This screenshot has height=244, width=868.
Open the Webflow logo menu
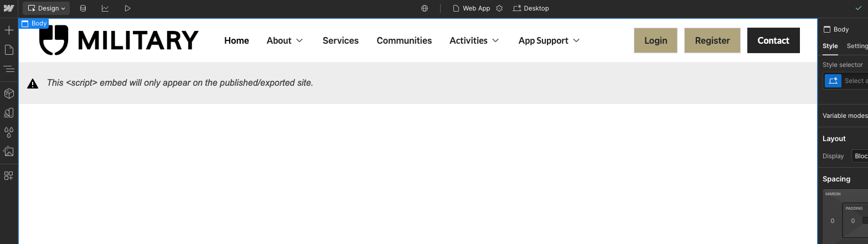tap(9, 8)
